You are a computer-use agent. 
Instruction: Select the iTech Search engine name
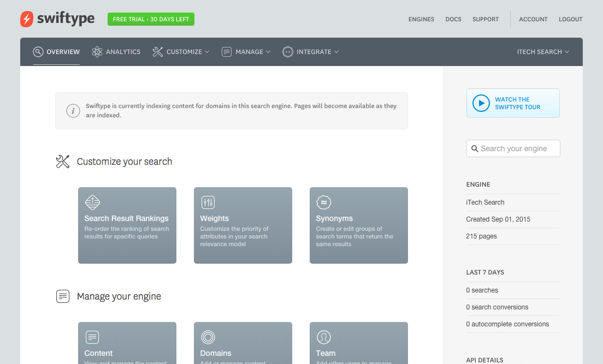point(486,202)
